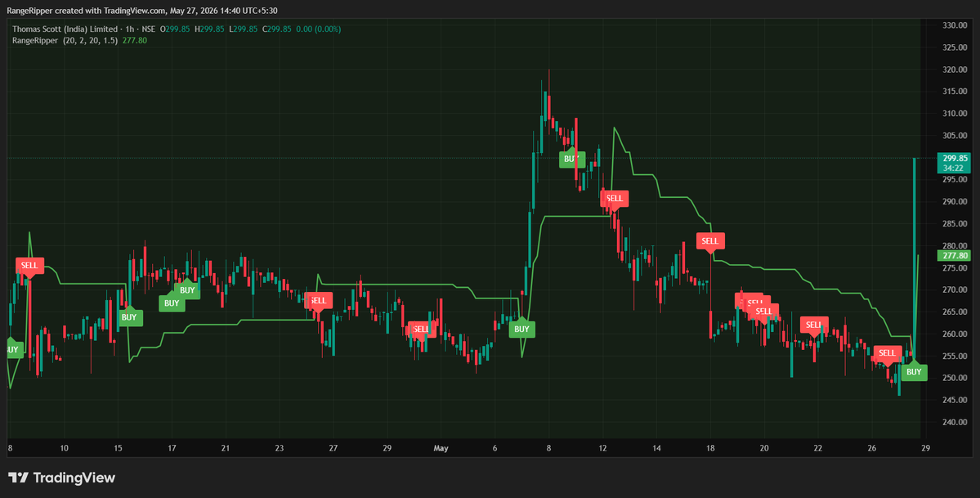This screenshot has height=498, width=980.
Task: Click the 14 date label on the time axis
Action: (656, 448)
